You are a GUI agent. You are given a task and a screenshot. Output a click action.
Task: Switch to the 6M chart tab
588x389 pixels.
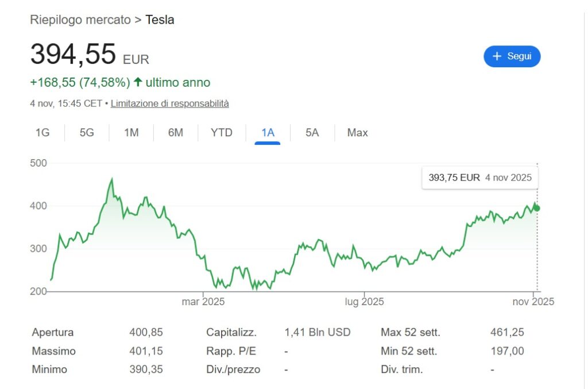(176, 133)
